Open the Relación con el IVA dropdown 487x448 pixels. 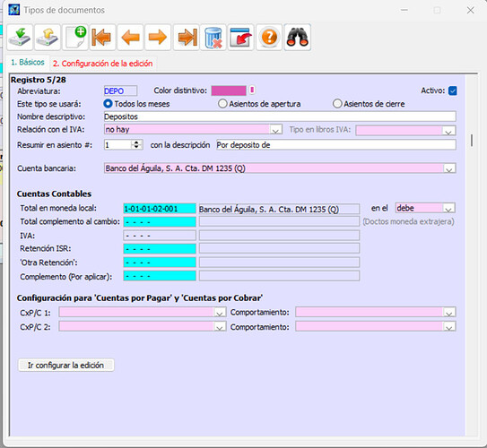point(276,130)
